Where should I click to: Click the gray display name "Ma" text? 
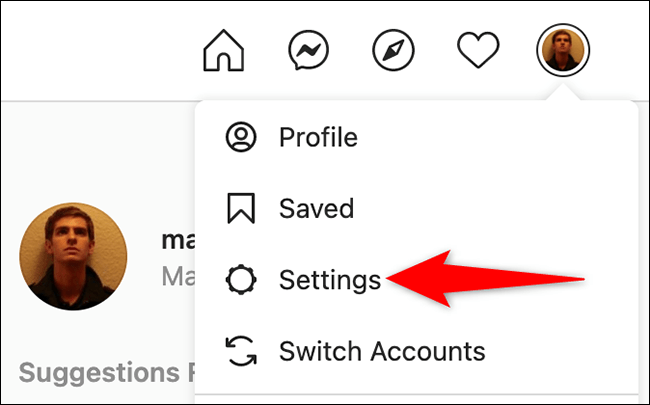(178, 276)
